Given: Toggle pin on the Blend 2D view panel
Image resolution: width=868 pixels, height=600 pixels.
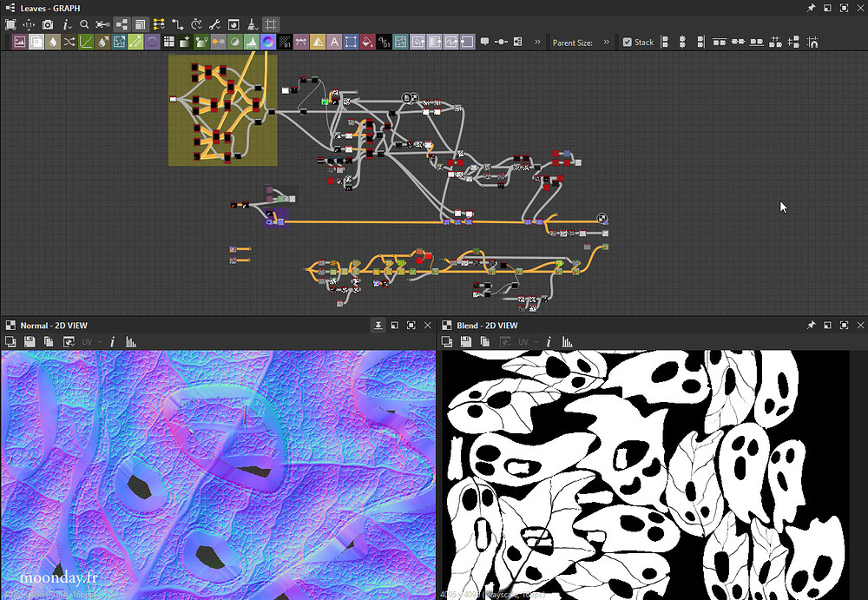Looking at the screenshot, I should pos(811,326).
